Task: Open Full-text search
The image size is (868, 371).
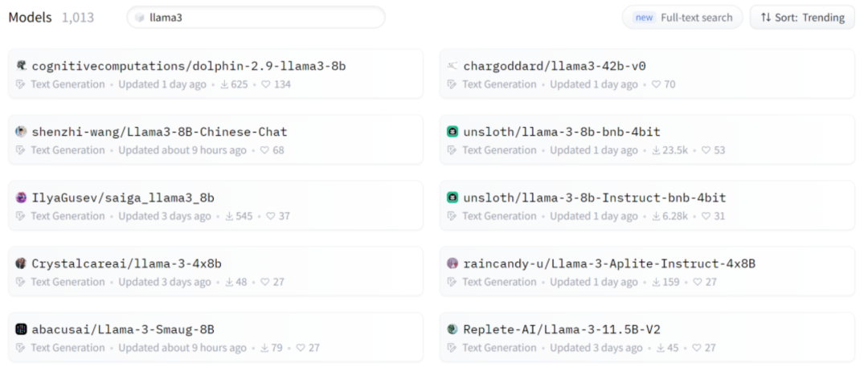Action: tap(682, 17)
